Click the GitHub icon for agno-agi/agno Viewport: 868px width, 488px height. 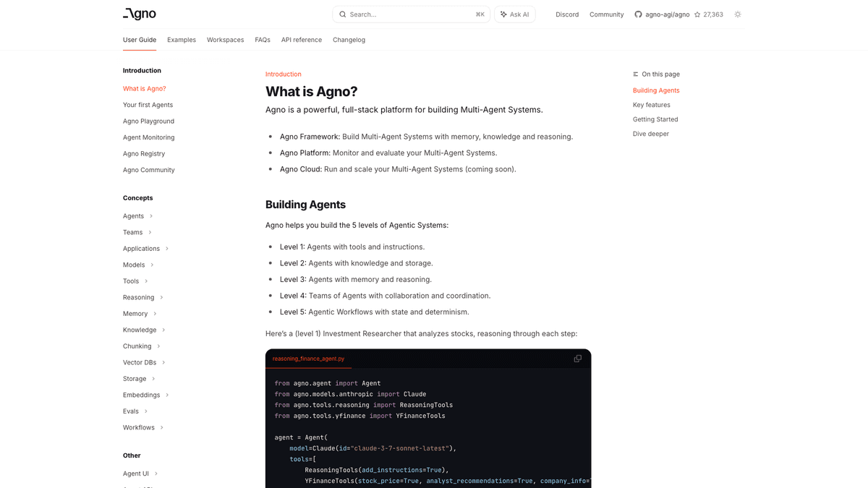tap(638, 14)
